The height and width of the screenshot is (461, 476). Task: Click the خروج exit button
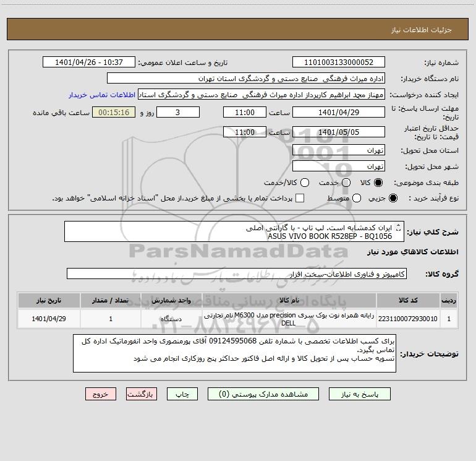101,394
